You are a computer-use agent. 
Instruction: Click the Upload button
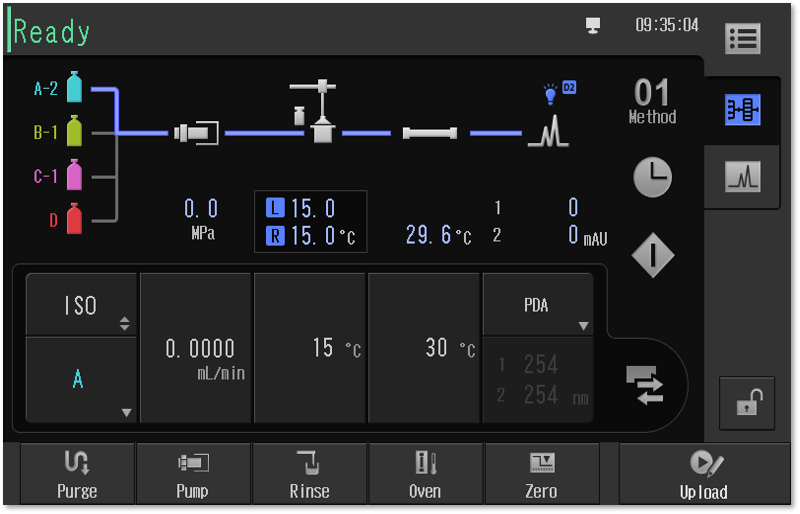coord(703,473)
